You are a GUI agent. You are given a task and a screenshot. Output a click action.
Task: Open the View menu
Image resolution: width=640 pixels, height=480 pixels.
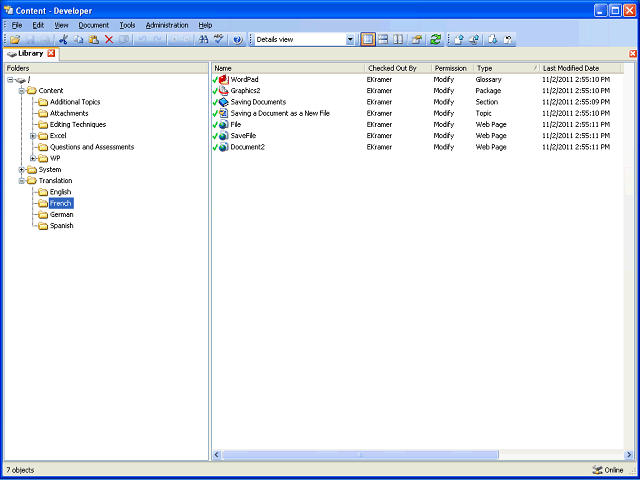[x=61, y=25]
